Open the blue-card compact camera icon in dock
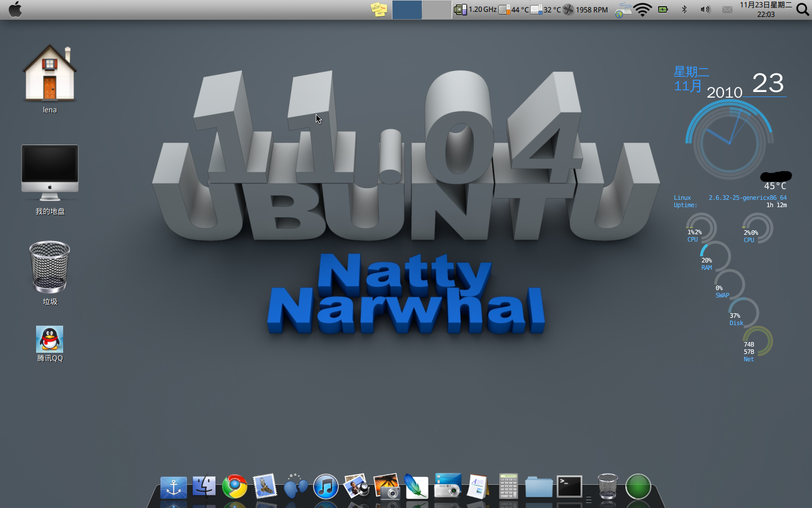812x508 pixels. point(448,486)
